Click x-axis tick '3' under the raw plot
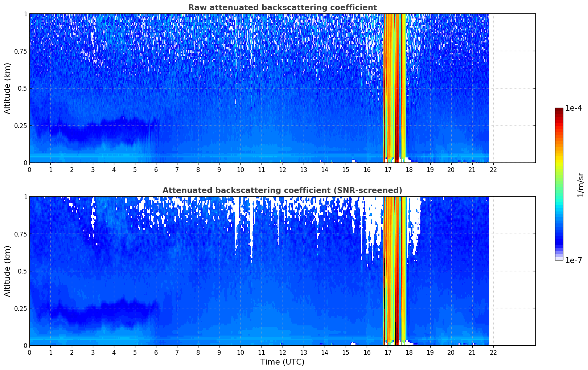 pos(93,169)
